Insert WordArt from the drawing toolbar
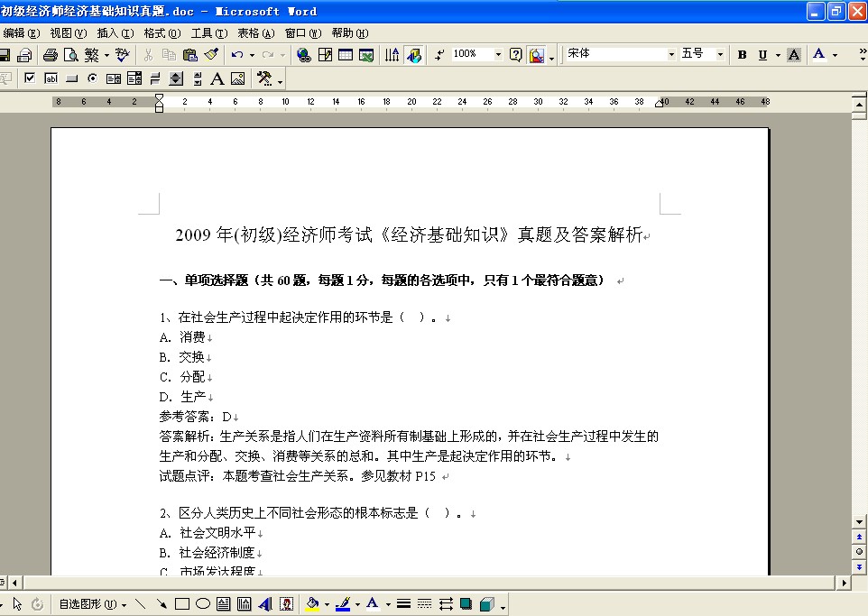The image size is (868, 616). tap(265, 604)
